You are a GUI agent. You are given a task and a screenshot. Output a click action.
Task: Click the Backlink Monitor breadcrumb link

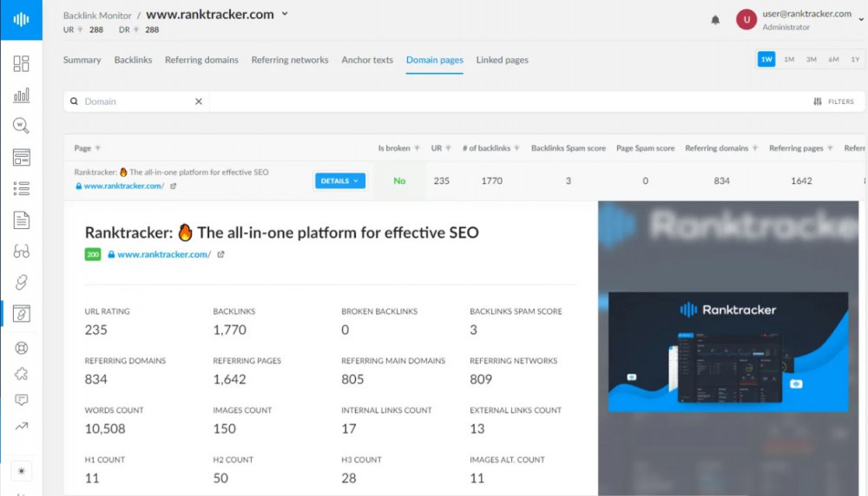(97, 16)
